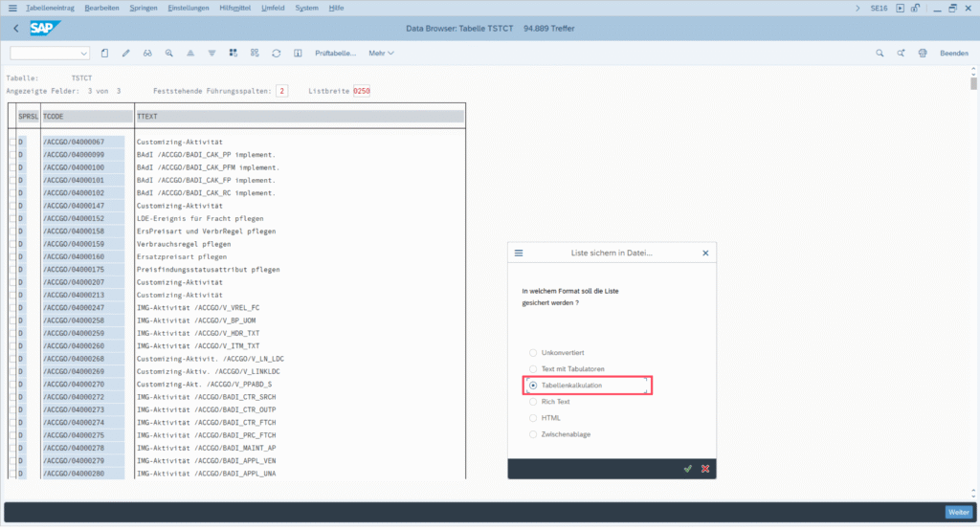Screen dimensions: 980x530
Task: Click the create entry page icon
Action: click(x=104, y=54)
